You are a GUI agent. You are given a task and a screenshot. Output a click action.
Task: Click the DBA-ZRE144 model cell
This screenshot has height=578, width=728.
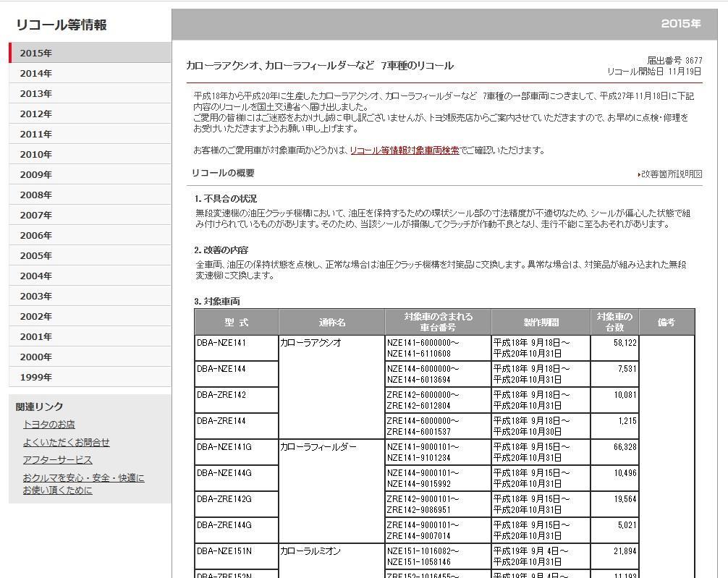click(237, 426)
